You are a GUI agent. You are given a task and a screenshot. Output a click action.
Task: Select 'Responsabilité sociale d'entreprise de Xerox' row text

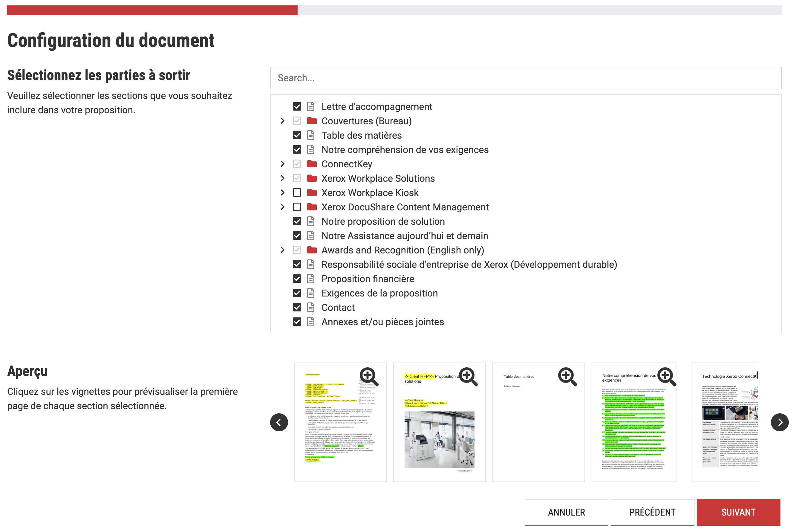(469, 264)
